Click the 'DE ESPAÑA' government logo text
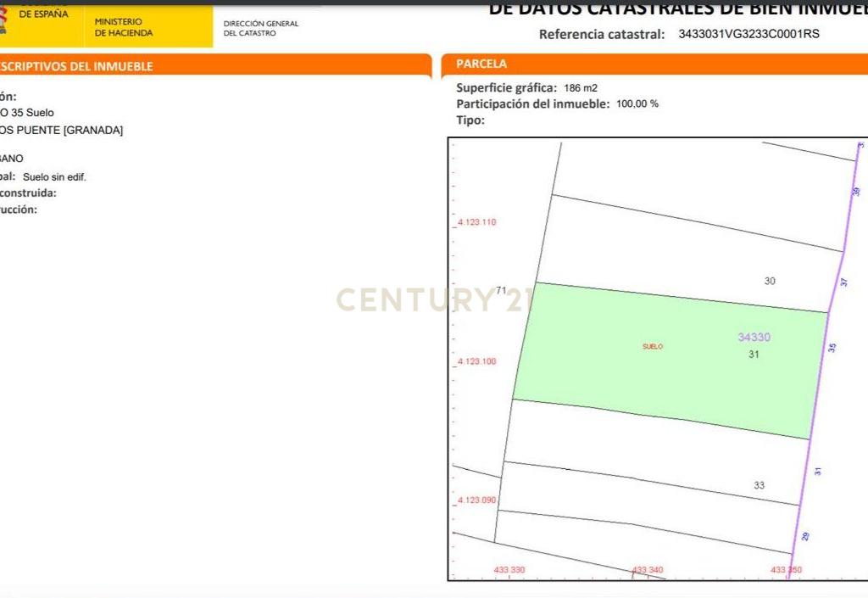 click(x=43, y=14)
